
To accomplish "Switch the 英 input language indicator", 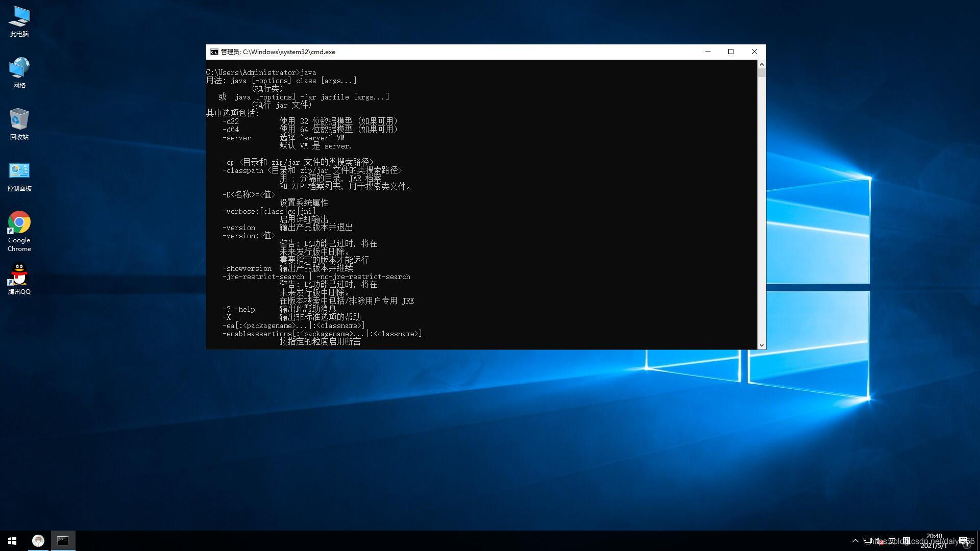I will 893,541.
